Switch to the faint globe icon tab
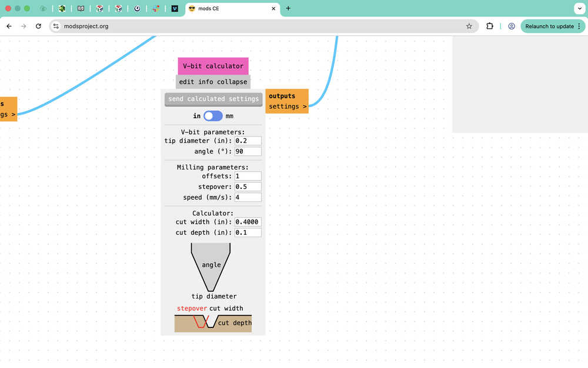Screen dimensions: 588x368 [x=43, y=8]
